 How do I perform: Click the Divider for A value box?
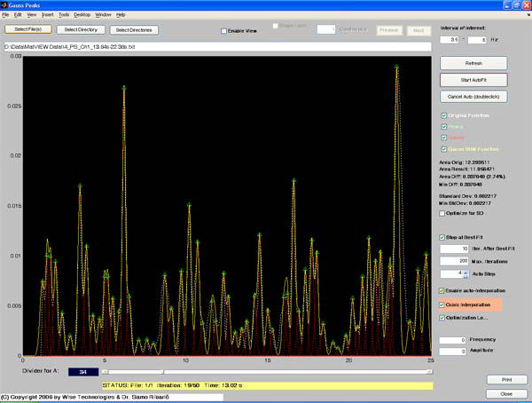coord(83,372)
